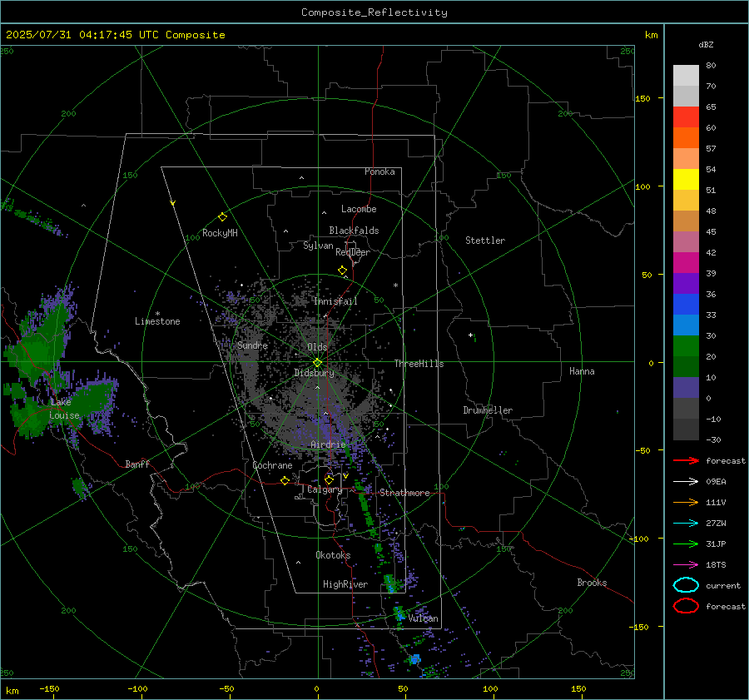Click the 'Banff' map label

coord(137,464)
